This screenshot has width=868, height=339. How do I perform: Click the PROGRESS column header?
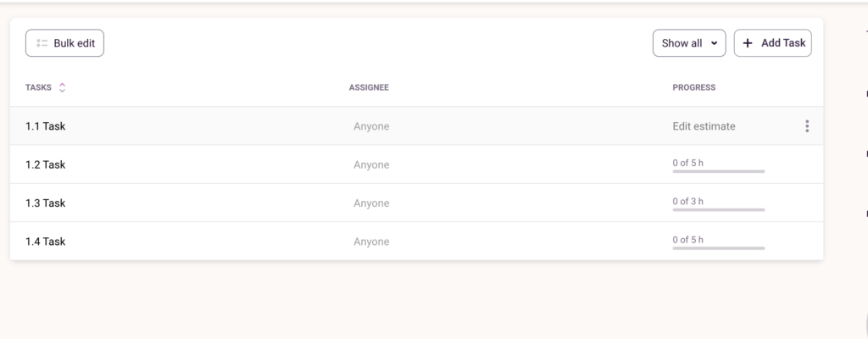(x=693, y=87)
